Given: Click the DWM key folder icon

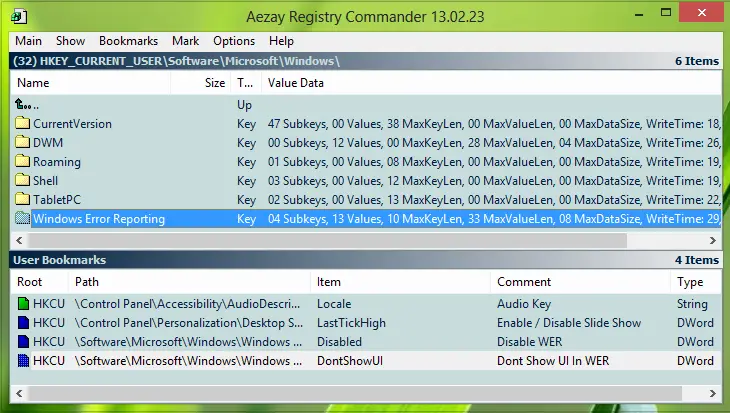Looking at the screenshot, I should pyautogui.click(x=22, y=142).
